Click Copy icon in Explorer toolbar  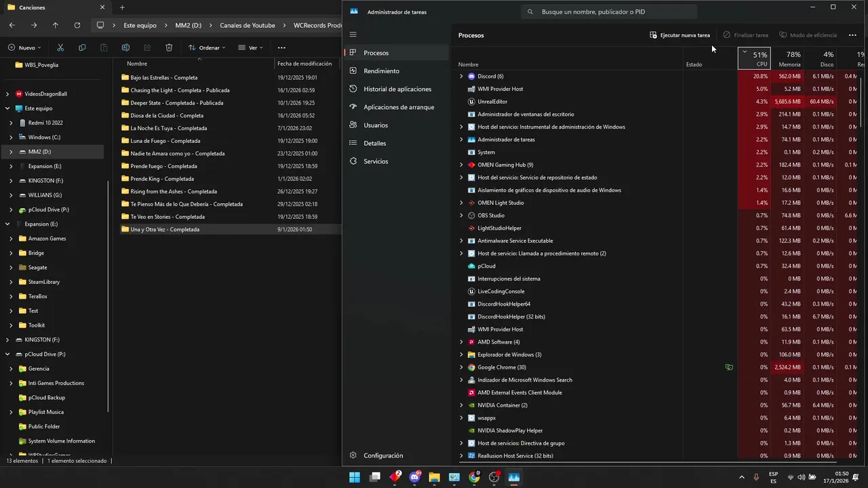[x=82, y=47]
